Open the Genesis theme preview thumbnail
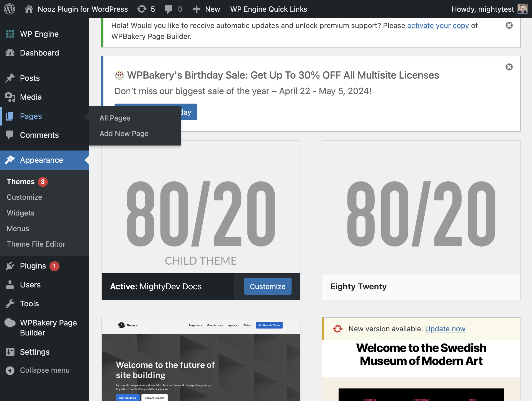 (201, 359)
